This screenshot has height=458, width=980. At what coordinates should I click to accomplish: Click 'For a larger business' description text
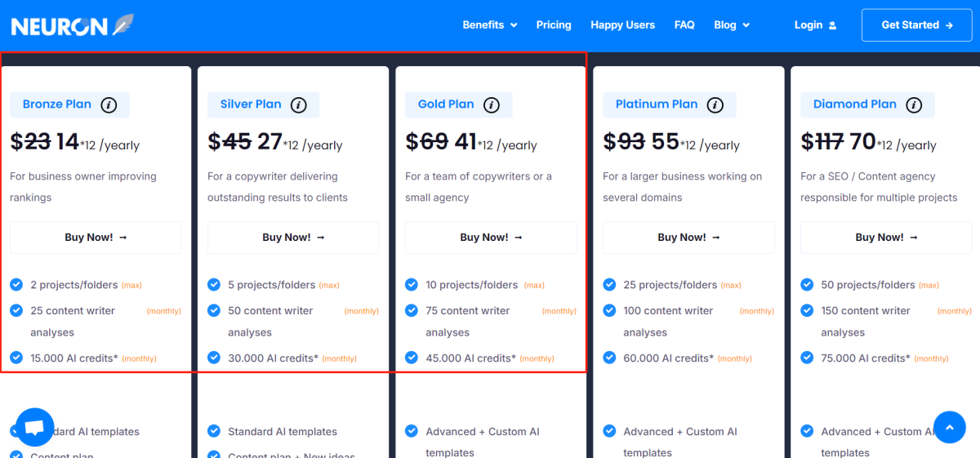pyautogui.click(x=683, y=187)
